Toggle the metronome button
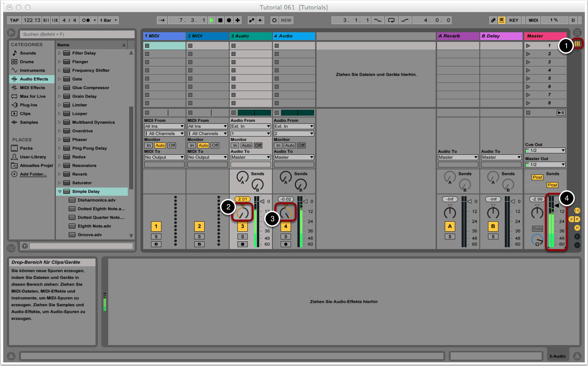Viewport: 588px width, 366px height. click(x=85, y=20)
